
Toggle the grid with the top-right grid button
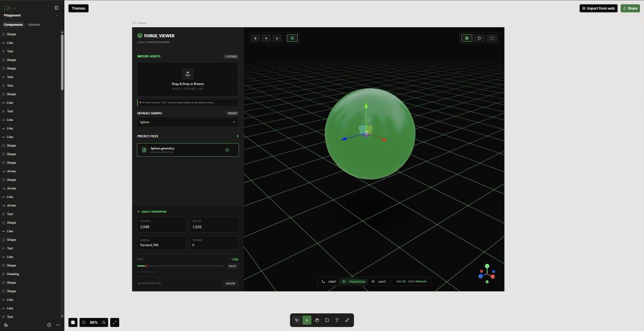click(467, 38)
